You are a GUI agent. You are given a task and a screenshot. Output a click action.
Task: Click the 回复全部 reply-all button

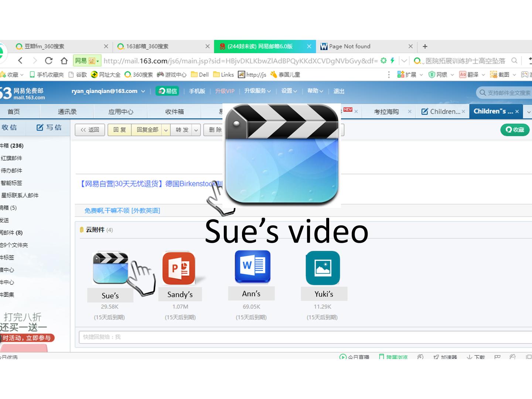(x=147, y=130)
